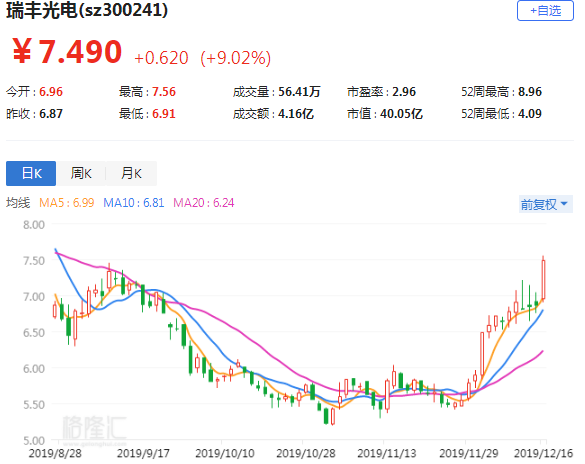Click the current price ¥7.490
The height and width of the screenshot is (464, 585).
tap(67, 51)
